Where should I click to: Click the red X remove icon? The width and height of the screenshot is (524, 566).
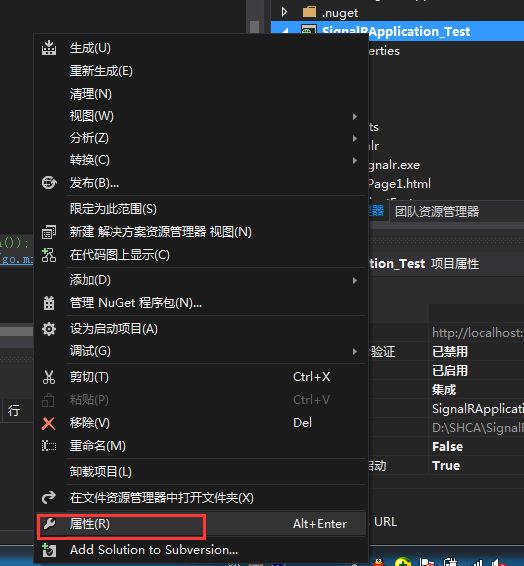[48, 423]
